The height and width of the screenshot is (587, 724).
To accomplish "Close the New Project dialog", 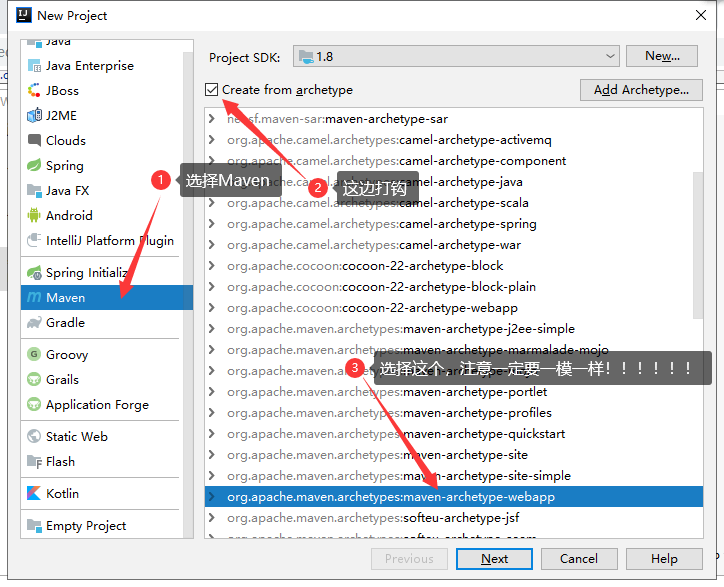I will click(x=700, y=15).
